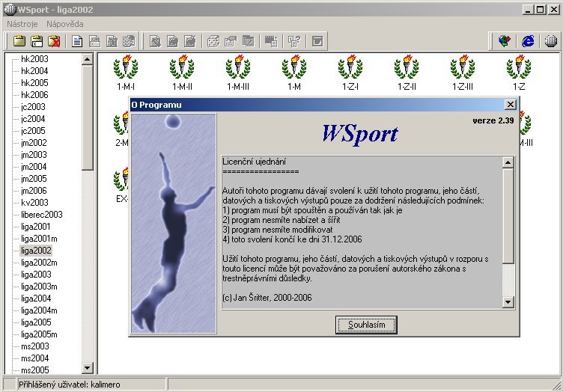This screenshot has height=392, width=563.
Task: Open the 1-Z competition icon
Action: coord(519,73)
